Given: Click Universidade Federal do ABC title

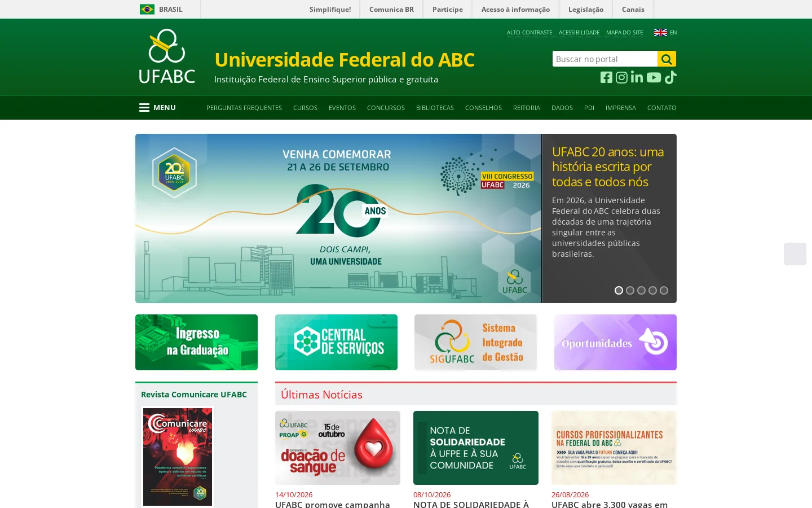Looking at the screenshot, I should pyautogui.click(x=345, y=59).
